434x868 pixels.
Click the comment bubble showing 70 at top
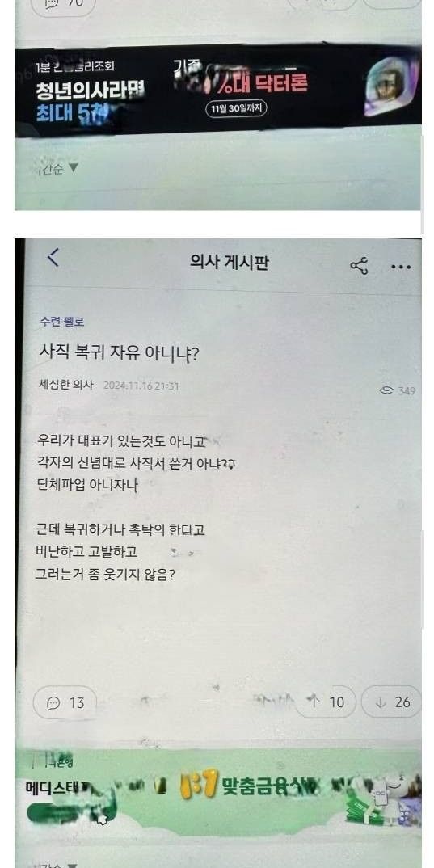click(x=63, y=4)
